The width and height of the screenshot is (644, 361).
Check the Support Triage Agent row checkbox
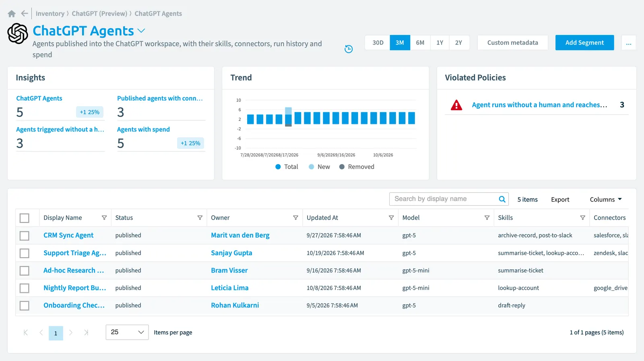[25, 253]
